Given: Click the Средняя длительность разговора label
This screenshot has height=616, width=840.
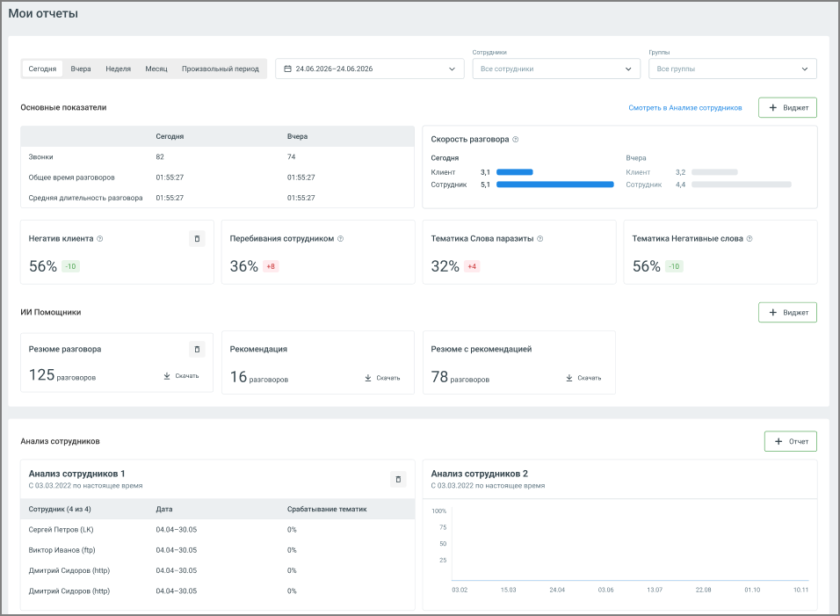Looking at the screenshot, I should tap(86, 198).
